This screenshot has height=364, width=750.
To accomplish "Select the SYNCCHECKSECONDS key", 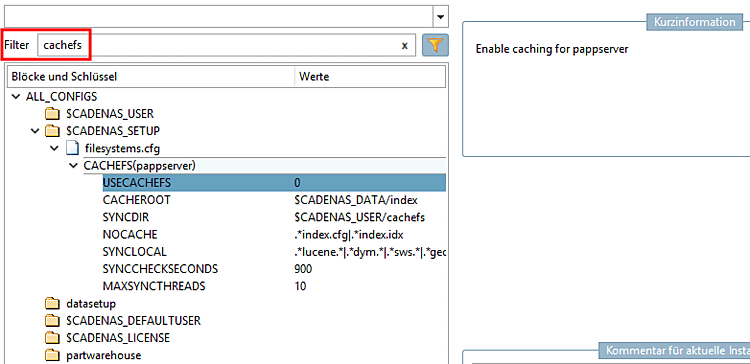I will (160, 269).
